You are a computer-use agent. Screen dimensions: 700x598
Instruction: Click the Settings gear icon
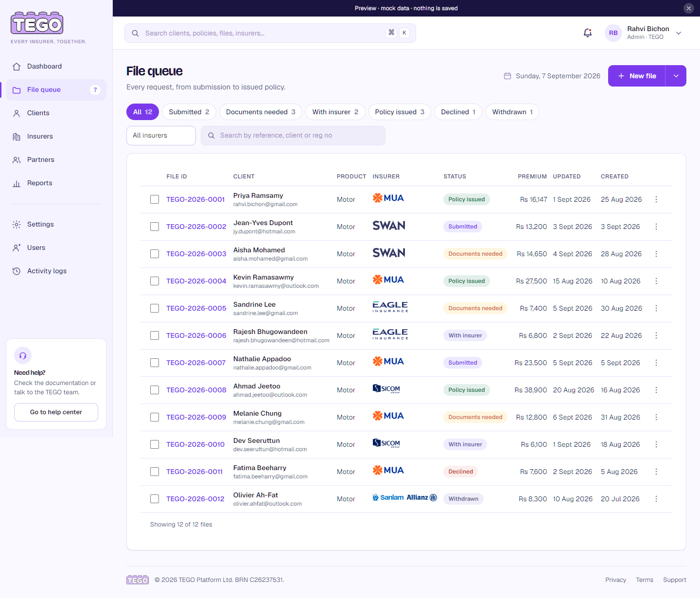(17, 225)
